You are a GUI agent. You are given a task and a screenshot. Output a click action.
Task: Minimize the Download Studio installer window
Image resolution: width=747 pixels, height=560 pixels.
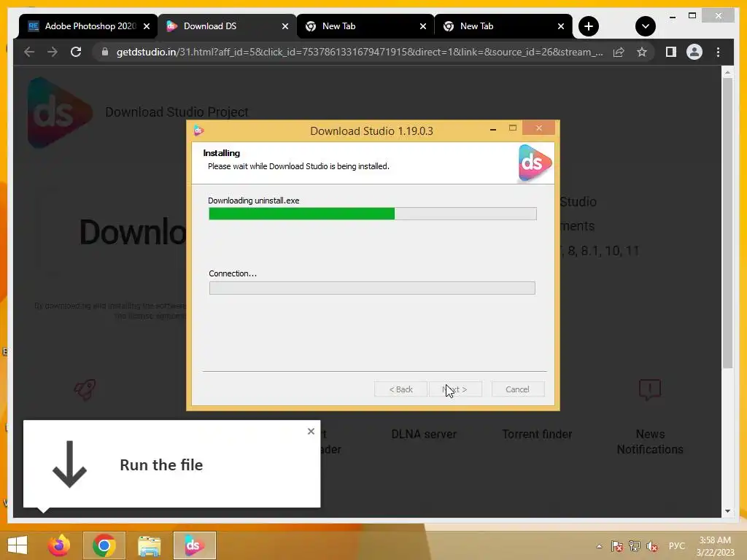click(493, 128)
